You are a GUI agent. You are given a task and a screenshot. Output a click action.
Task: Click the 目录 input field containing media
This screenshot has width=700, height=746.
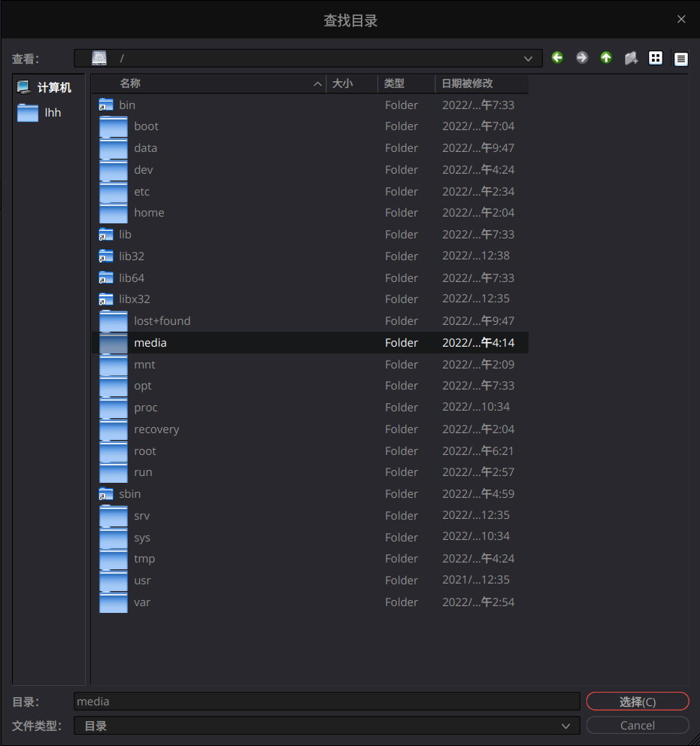(327, 702)
